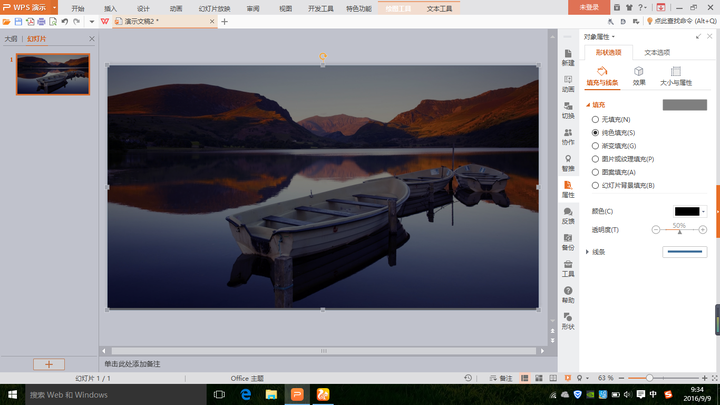Viewport: 720px width, 405px height.
Task: Switch to normal view icon in status bar
Action: (524, 378)
